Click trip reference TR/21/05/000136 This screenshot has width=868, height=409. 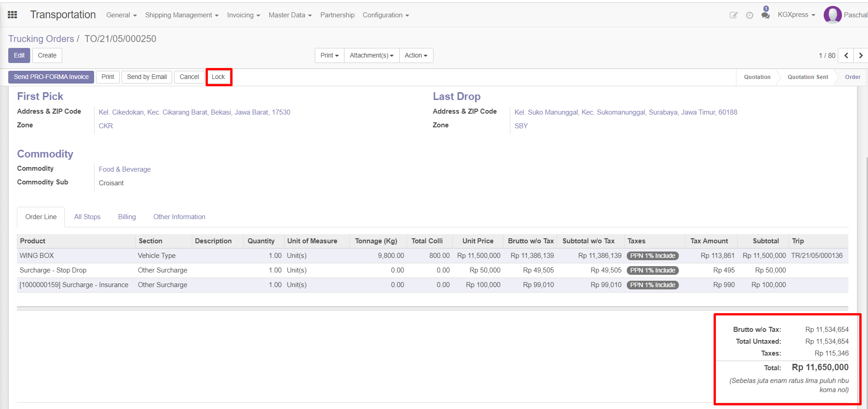pos(817,256)
